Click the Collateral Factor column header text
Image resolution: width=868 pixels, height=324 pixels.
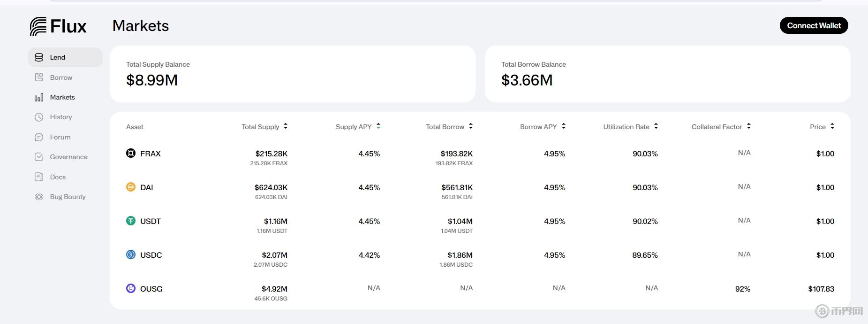(717, 127)
